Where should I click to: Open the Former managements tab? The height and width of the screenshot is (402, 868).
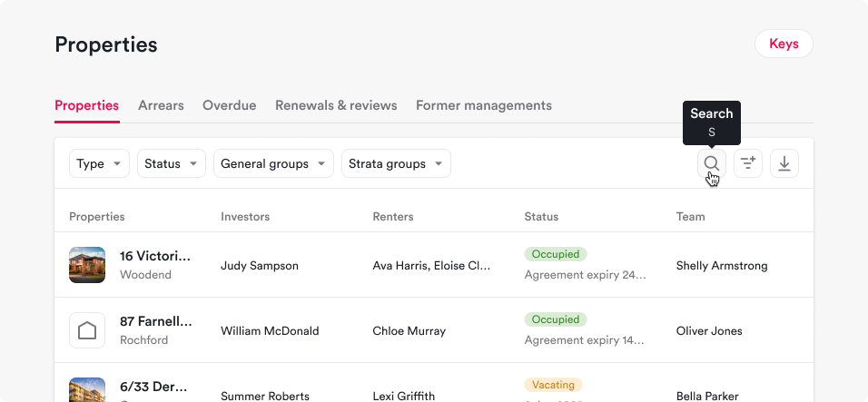[484, 105]
